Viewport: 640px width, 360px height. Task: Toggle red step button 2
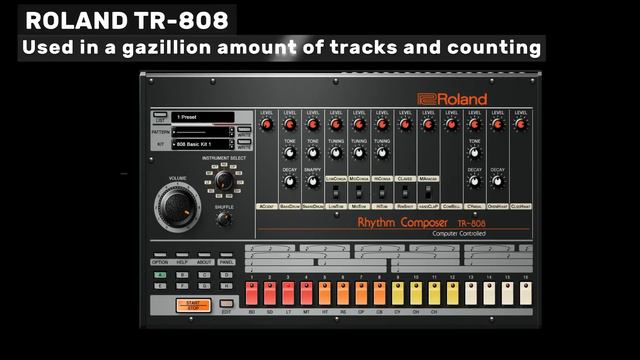pyautogui.click(x=270, y=293)
